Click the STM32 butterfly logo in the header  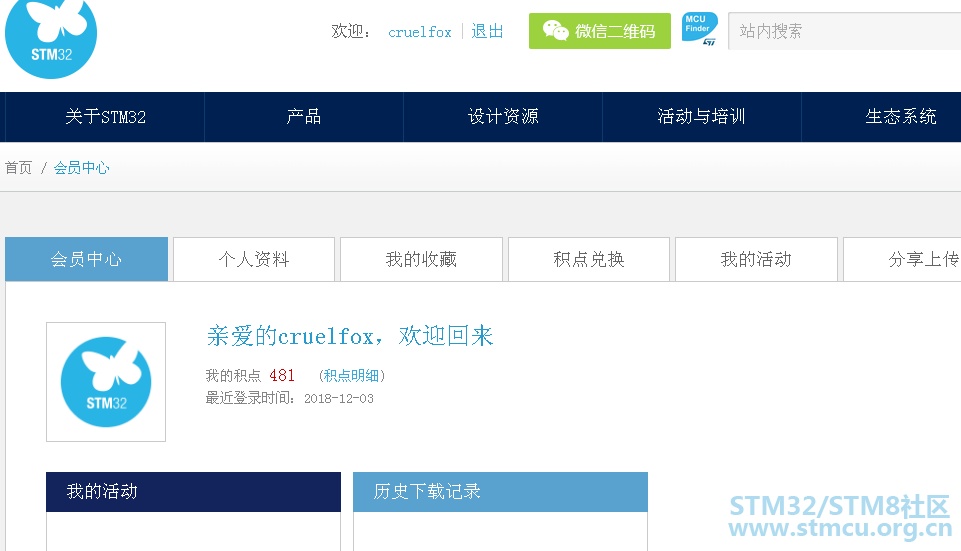tap(51, 37)
